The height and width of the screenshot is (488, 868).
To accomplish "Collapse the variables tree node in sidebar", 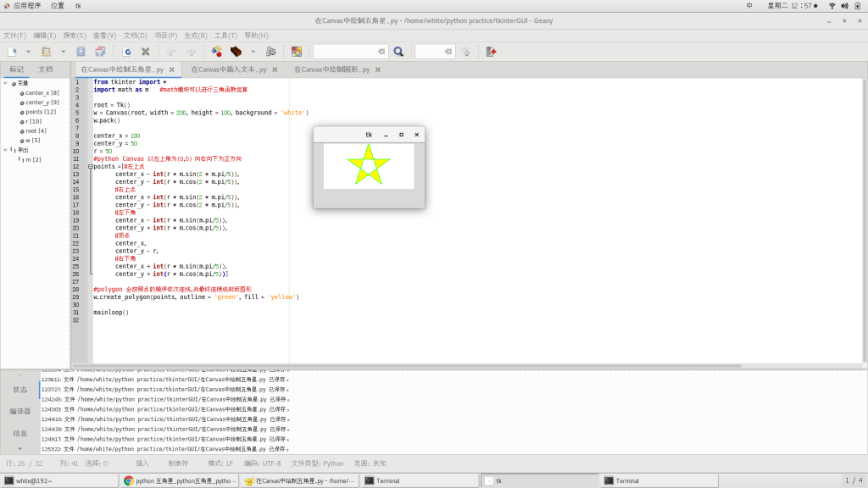I will [5, 83].
